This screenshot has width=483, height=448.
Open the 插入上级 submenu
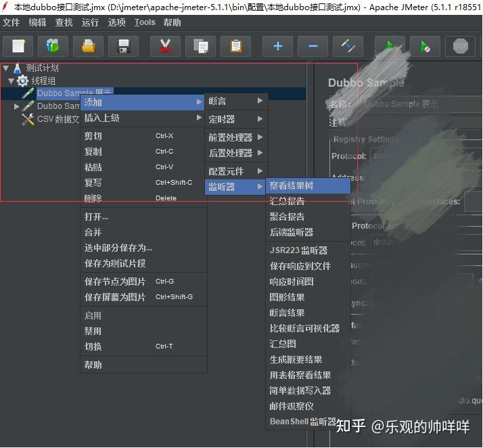(143, 118)
